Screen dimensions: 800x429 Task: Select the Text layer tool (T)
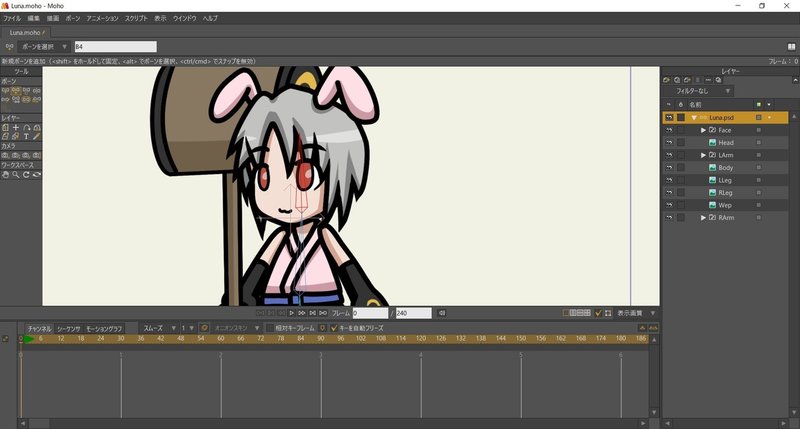coord(26,137)
